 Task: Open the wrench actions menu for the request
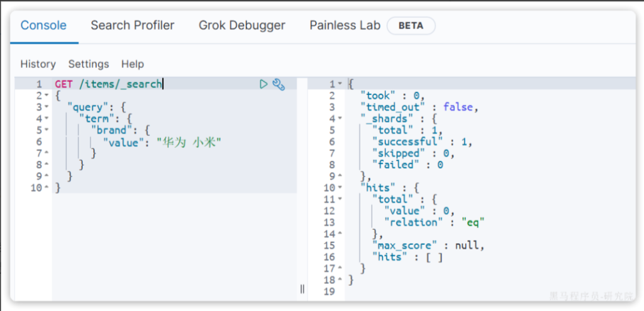click(279, 84)
